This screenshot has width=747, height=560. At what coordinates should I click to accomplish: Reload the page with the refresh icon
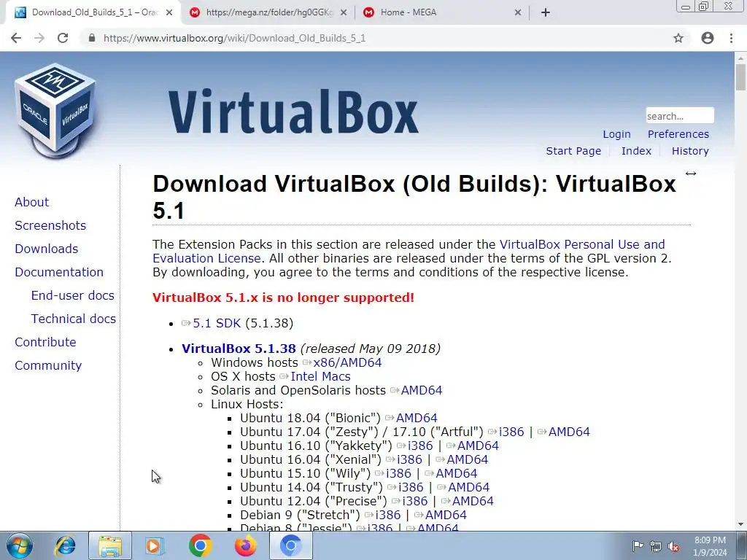[63, 38]
